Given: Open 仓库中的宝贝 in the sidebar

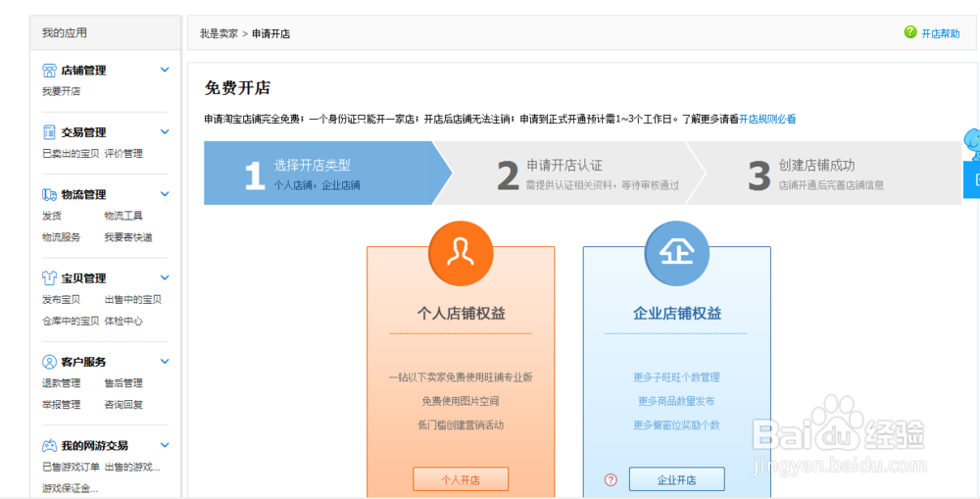Looking at the screenshot, I should [x=70, y=321].
